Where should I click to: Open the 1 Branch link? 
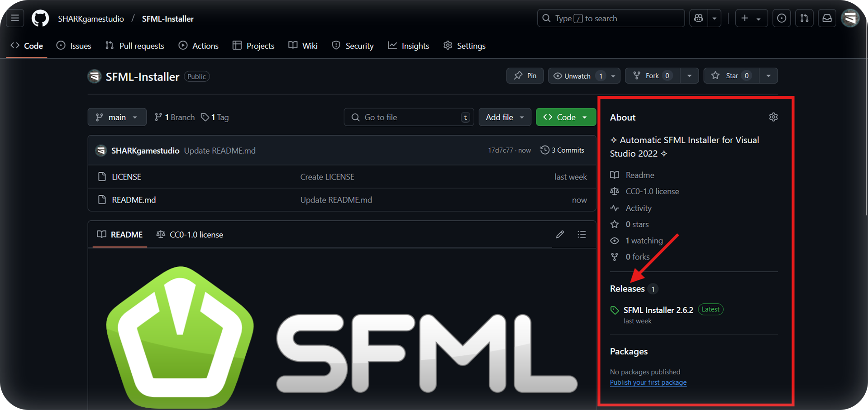[x=175, y=117]
